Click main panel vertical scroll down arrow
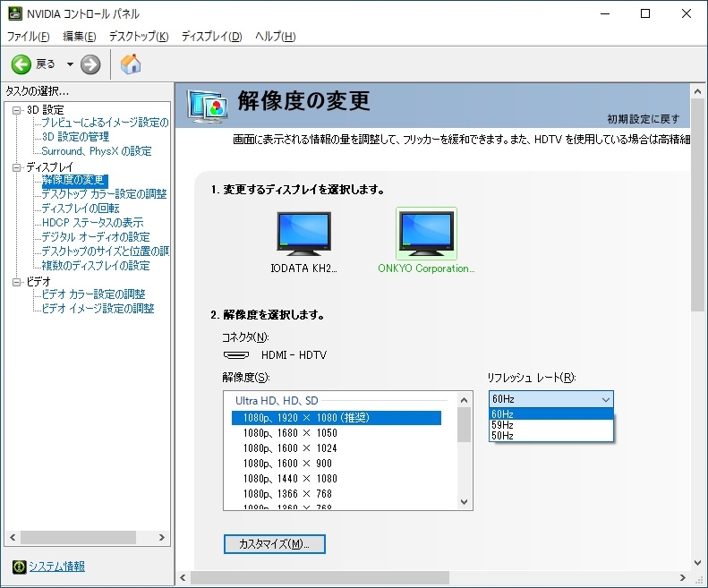This screenshot has height=588, width=708. click(697, 563)
